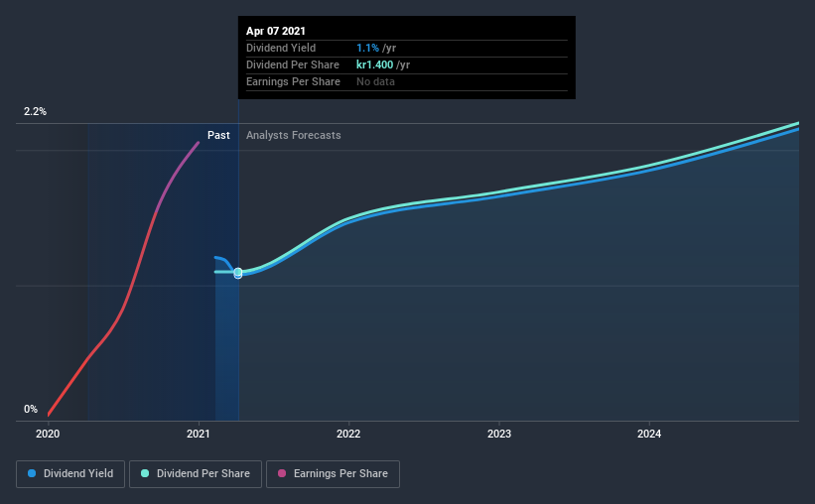
Task: Toggle the Dividend Per Share legend button
Action: [x=196, y=474]
